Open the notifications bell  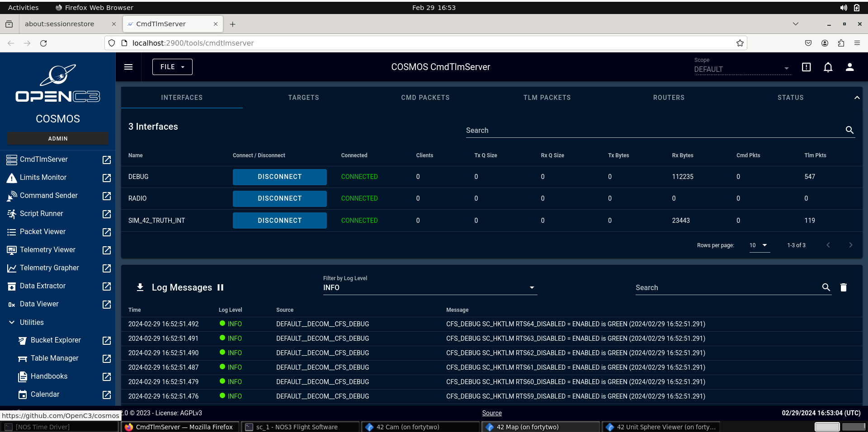tap(828, 67)
